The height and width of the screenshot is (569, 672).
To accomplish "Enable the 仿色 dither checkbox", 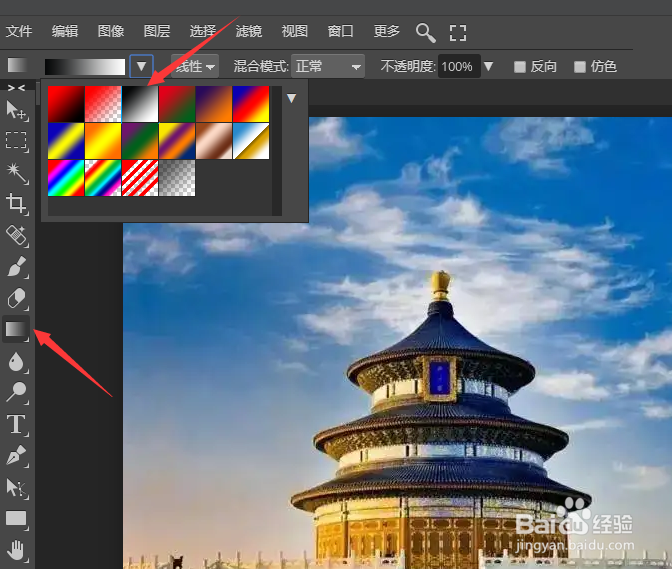I will tap(580, 67).
